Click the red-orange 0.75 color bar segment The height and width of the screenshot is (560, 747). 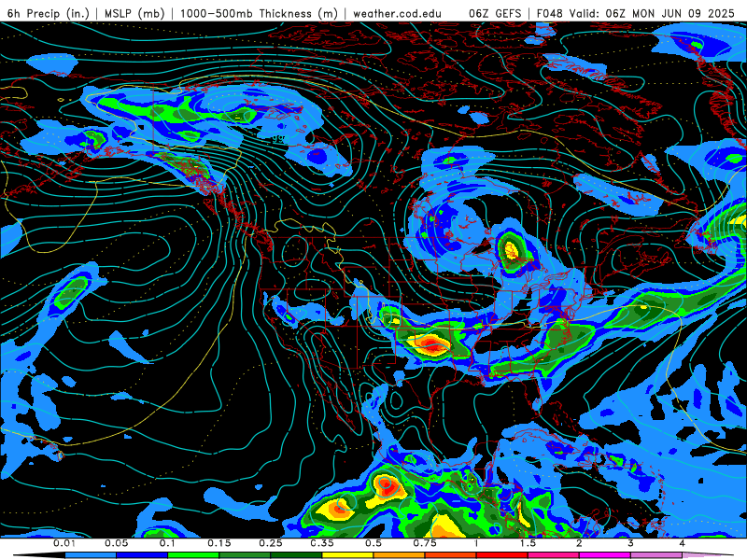click(451, 555)
